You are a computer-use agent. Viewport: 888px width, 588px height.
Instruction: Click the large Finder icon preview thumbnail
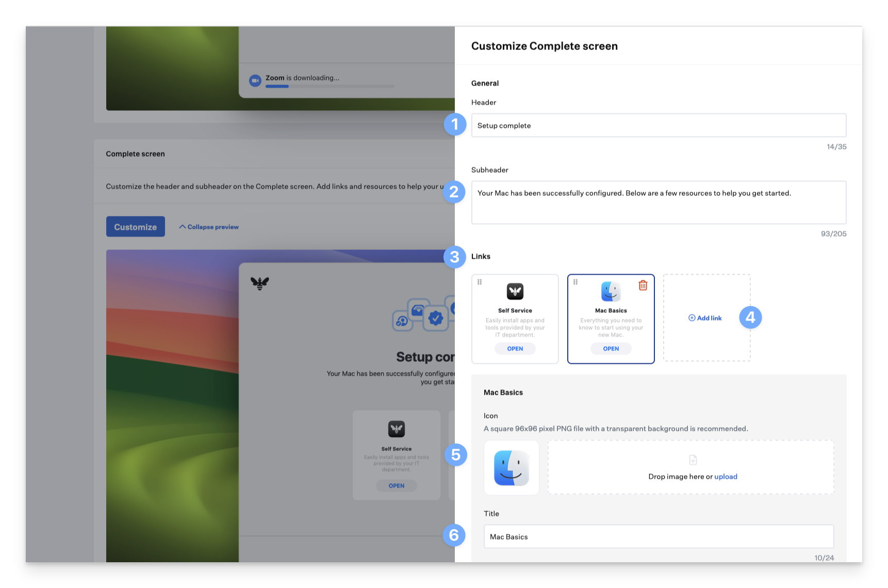[x=512, y=467]
